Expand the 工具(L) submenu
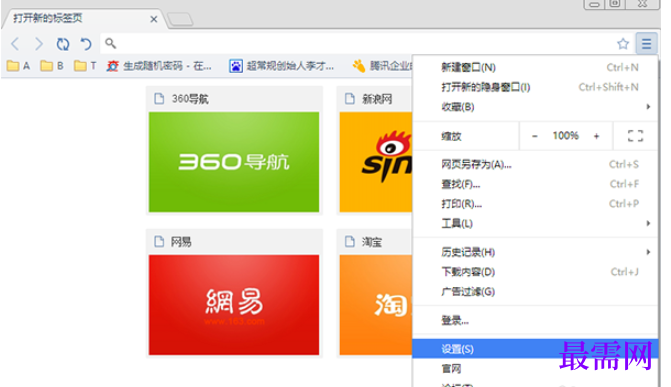Image resolution: width=671 pixels, height=387 pixels. tap(535, 223)
